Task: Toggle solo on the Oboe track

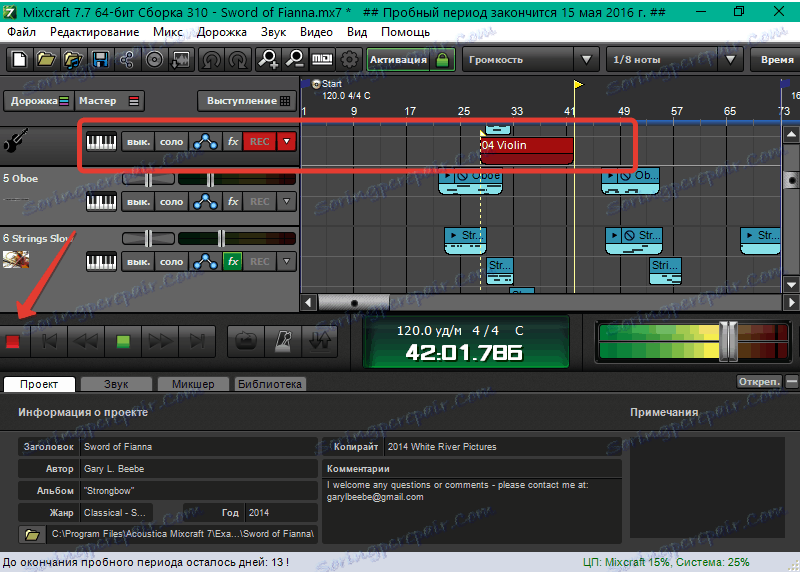Action: [x=171, y=202]
